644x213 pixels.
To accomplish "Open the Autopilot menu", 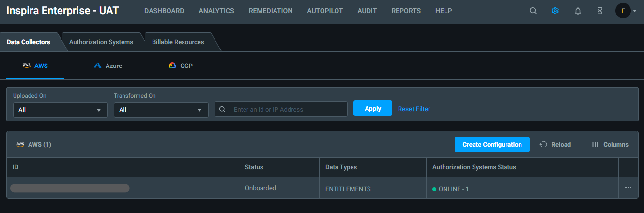I will pos(325,11).
